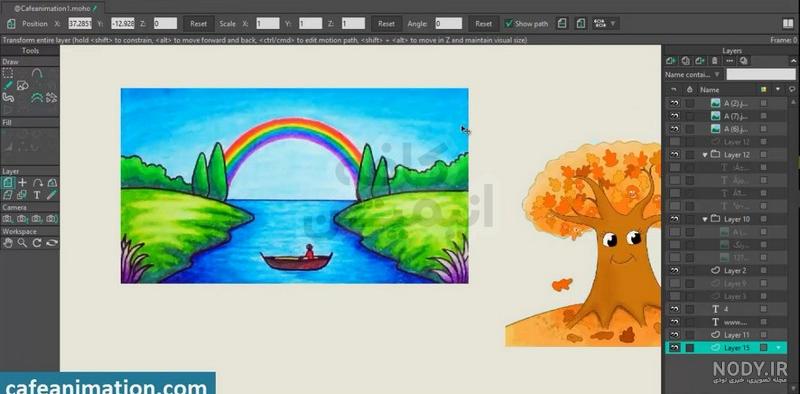Select the Freehand draw tool
Screen dimensions: 800x394
point(8,85)
